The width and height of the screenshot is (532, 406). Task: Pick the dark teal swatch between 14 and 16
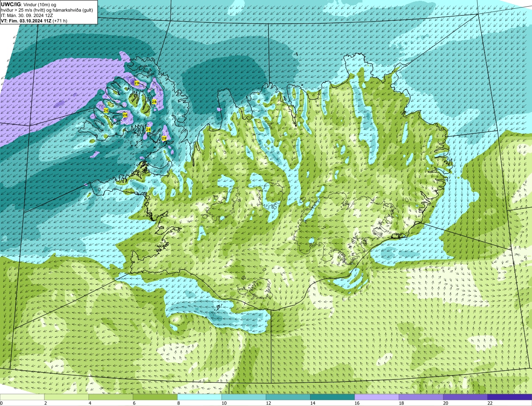(332, 397)
